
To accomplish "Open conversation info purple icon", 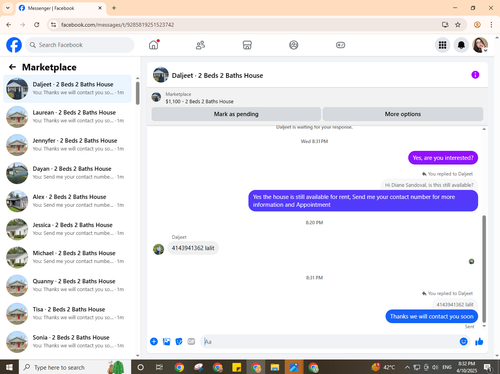I will pos(475,75).
